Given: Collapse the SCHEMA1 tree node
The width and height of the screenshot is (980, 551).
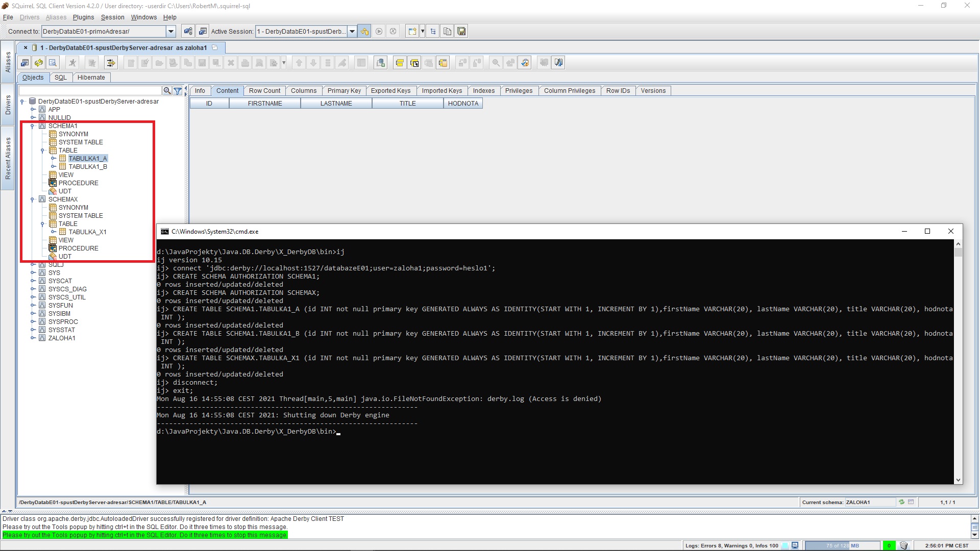Looking at the screenshot, I should tap(32, 126).
